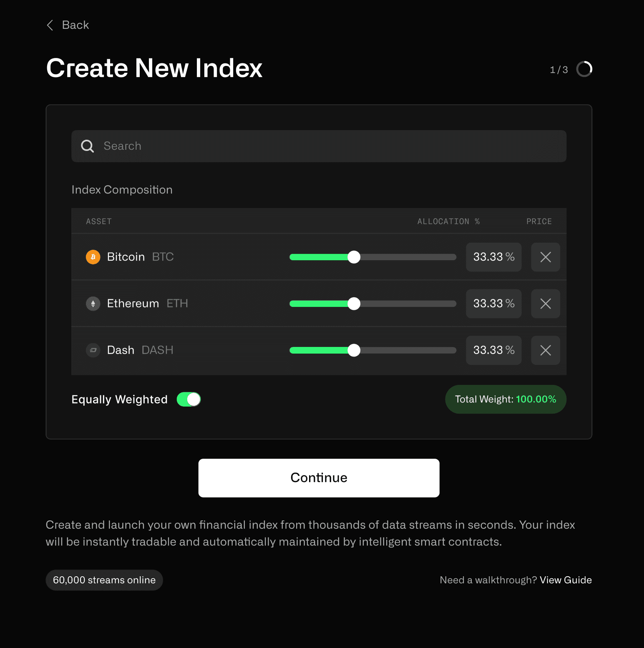Remove Ethereum with the X icon

(x=546, y=304)
